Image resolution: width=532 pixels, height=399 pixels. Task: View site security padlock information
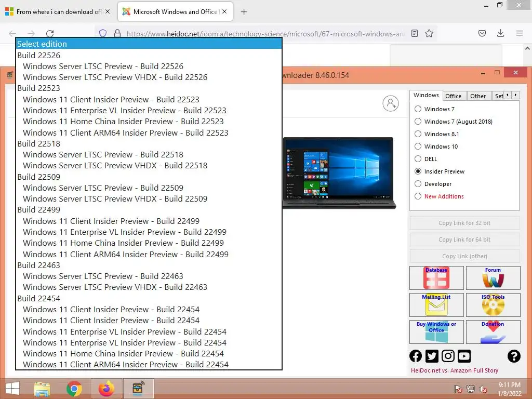(117, 33)
